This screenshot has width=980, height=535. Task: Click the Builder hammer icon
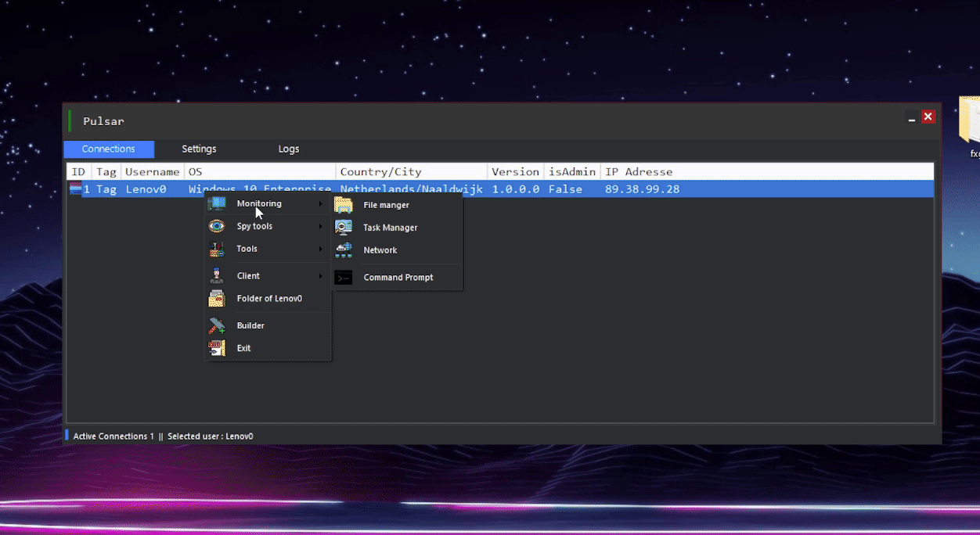(217, 325)
